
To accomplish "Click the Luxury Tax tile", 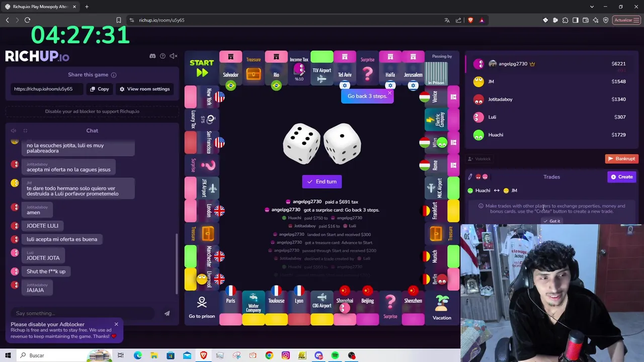I will (x=202, y=120).
